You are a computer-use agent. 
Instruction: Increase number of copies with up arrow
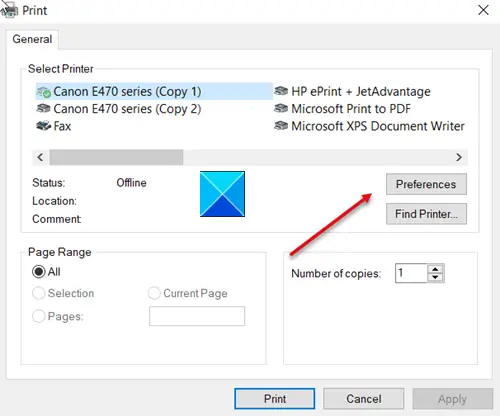point(435,269)
